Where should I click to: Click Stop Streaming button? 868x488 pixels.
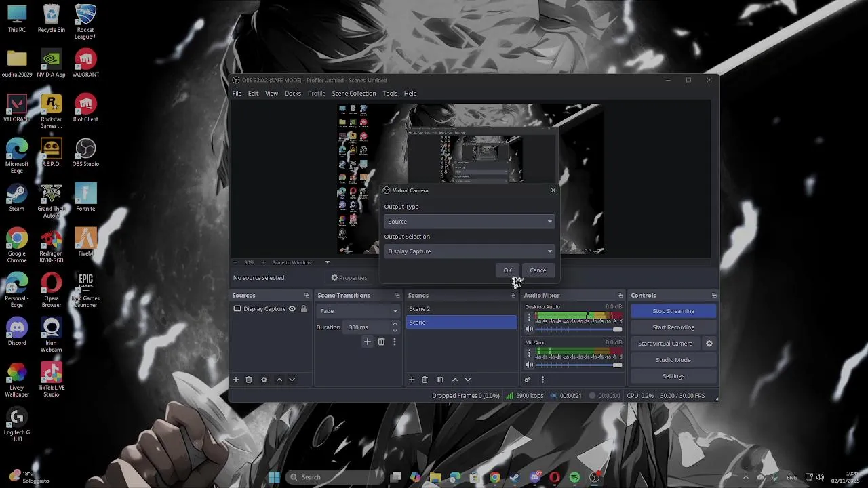[673, 311]
